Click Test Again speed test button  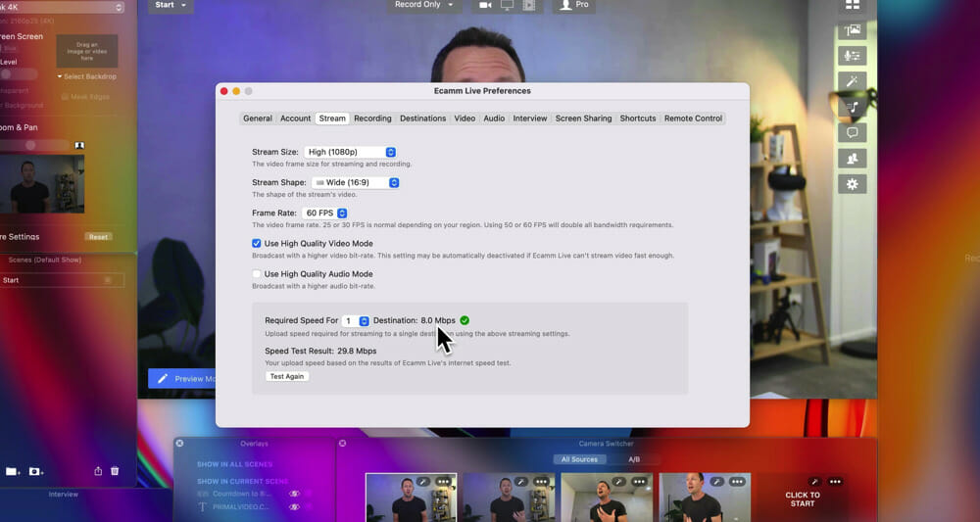[x=287, y=376]
